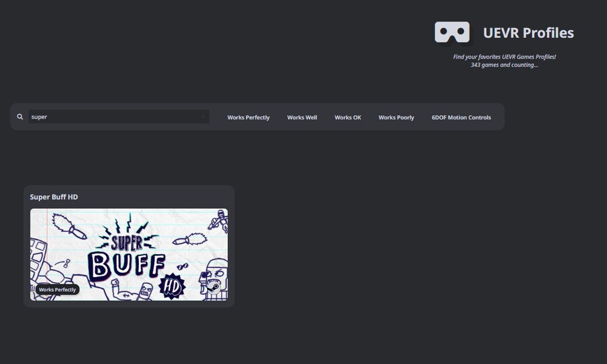
Task: Open the Super Buff HD card title
Action: coord(54,197)
